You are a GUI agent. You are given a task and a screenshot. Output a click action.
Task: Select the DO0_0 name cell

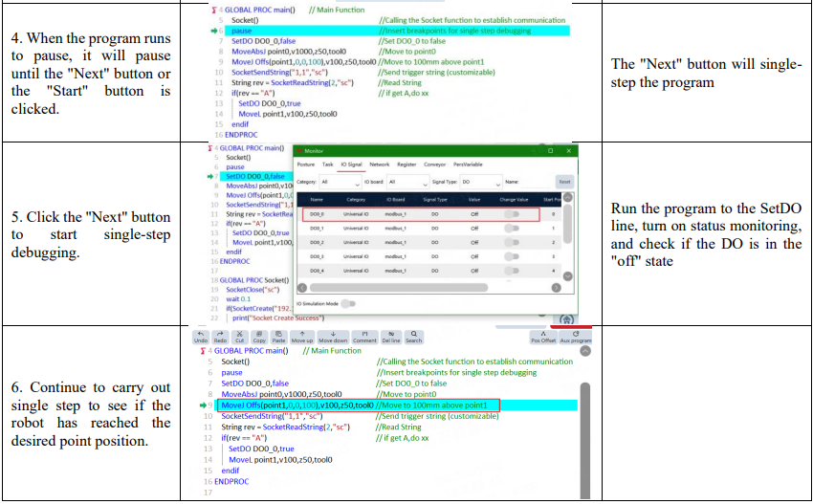pyautogui.click(x=317, y=214)
